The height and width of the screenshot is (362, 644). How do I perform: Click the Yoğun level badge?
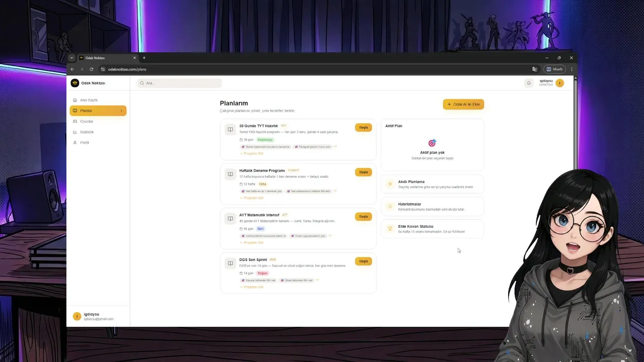[262, 274]
